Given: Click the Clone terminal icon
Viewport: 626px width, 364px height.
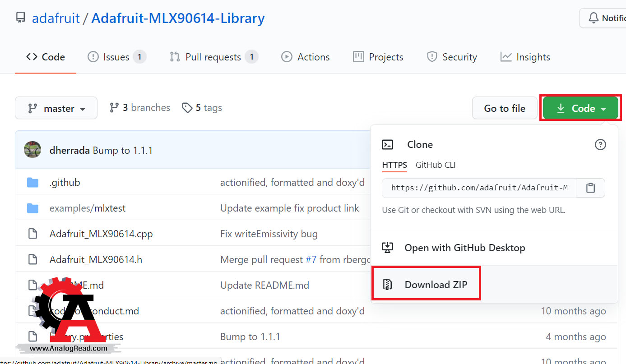Looking at the screenshot, I should pyautogui.click(x=388, y=145).
